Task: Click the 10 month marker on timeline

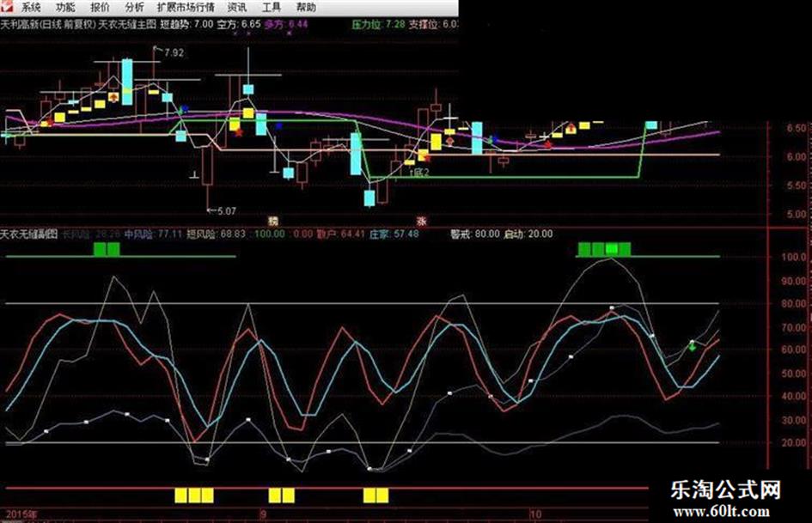Action: [535, 514]
